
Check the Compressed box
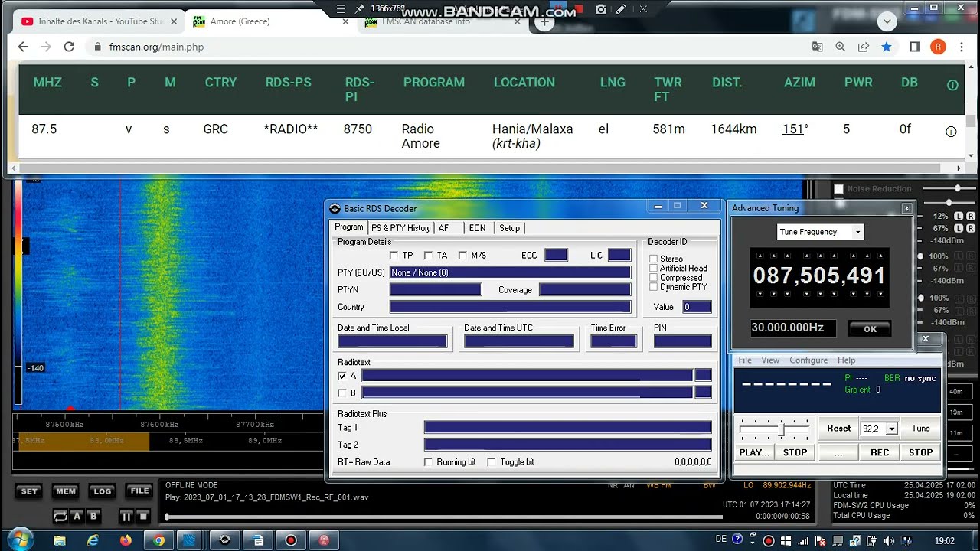point(653,278)
